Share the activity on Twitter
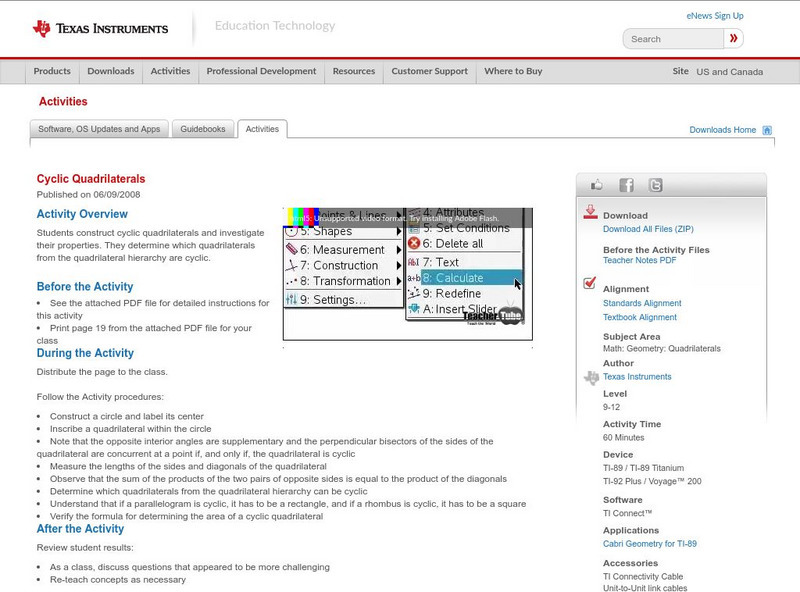This screenshot has height=592, width=800. [x=655, y=185]
